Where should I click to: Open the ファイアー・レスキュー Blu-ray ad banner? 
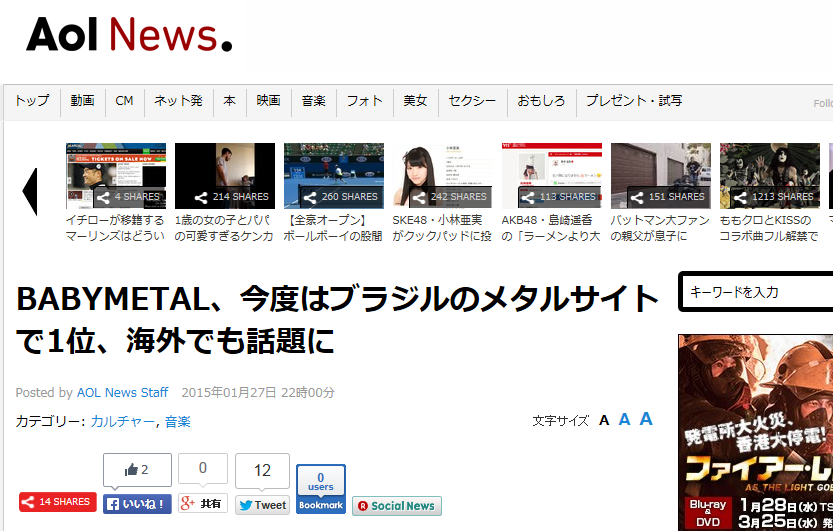(755, 432)
